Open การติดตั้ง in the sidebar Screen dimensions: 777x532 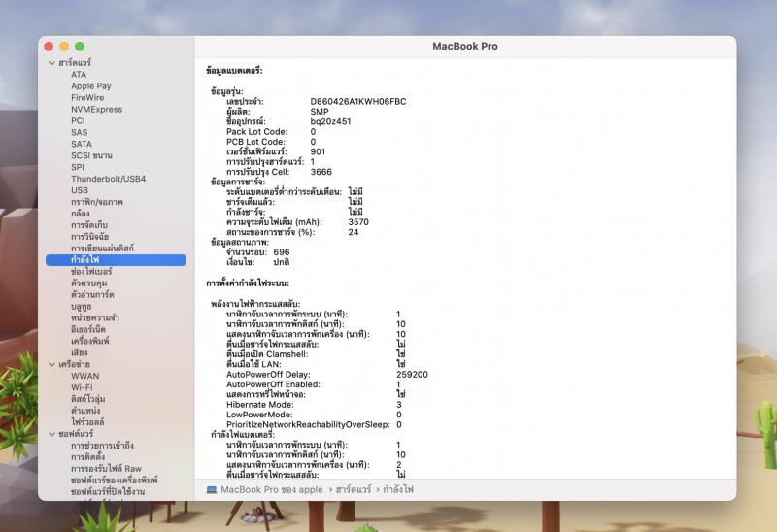pos(87,456)
